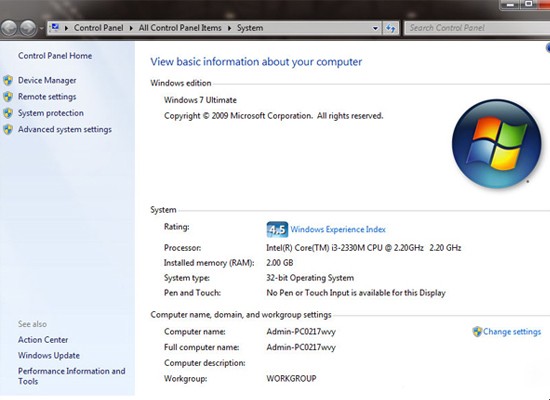This screenshot has height=400, width=550.
Task: Expand arrow before Control Panel breadcrumb
Action: click(66, 28)
